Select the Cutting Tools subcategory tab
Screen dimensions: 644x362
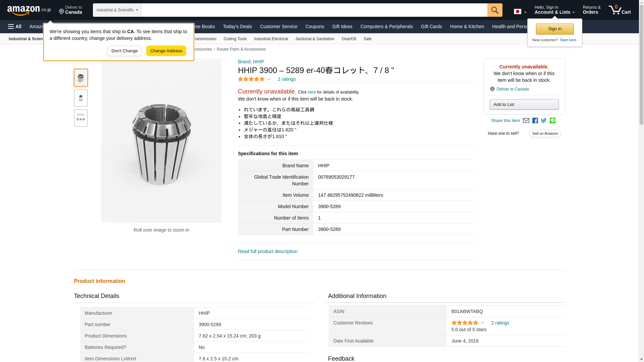coord(235,39)
